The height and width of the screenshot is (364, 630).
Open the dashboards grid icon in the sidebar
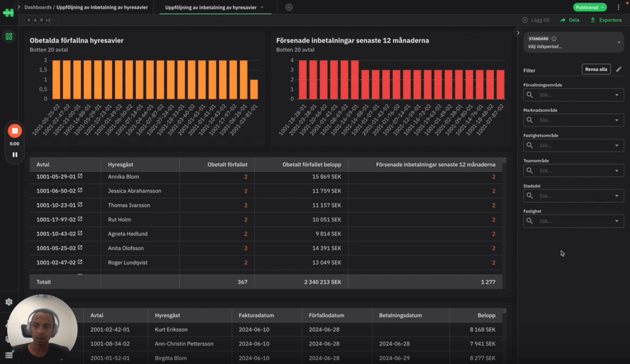tap(9, 36)
